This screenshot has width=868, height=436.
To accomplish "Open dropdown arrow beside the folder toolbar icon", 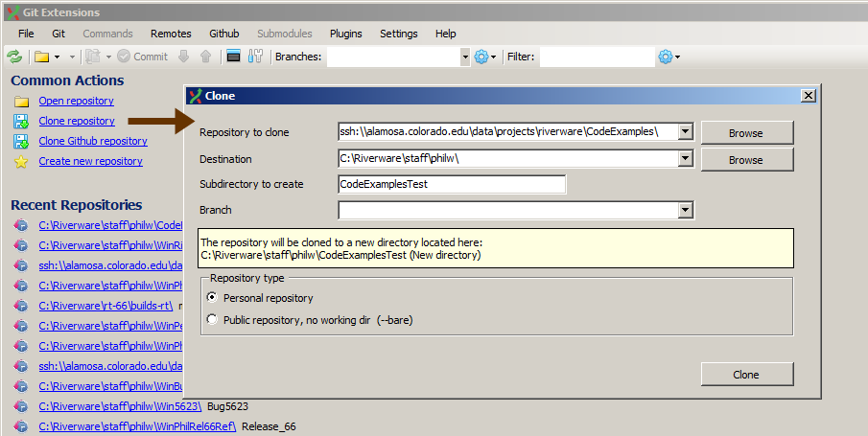I will (57, 57).
